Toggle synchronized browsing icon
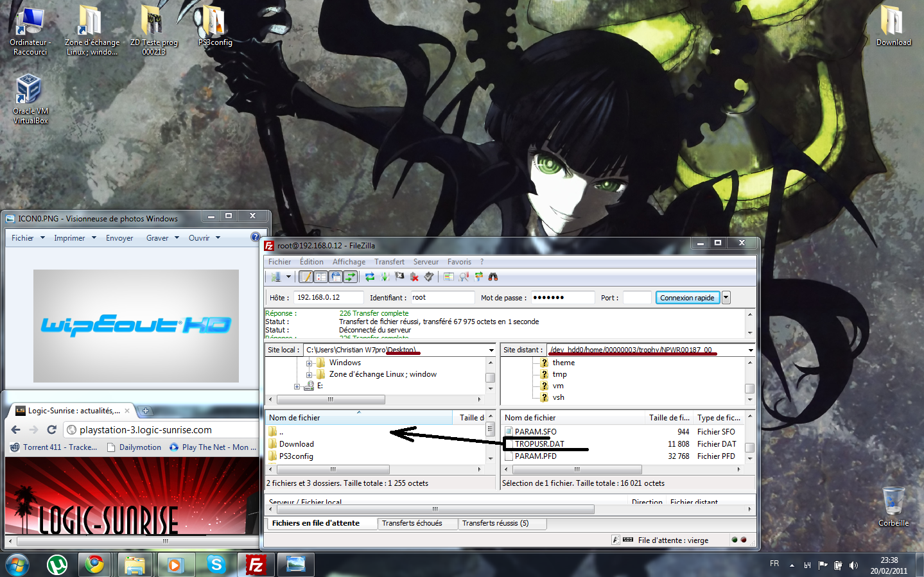The width and height of the screenshot is (924, 577). tap(478, 277)
